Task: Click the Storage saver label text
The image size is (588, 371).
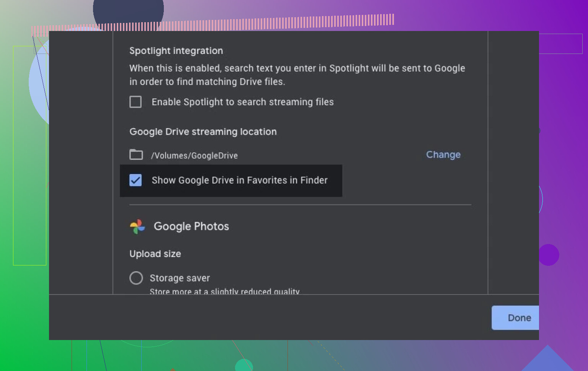Action: click(x=180, y=278)
